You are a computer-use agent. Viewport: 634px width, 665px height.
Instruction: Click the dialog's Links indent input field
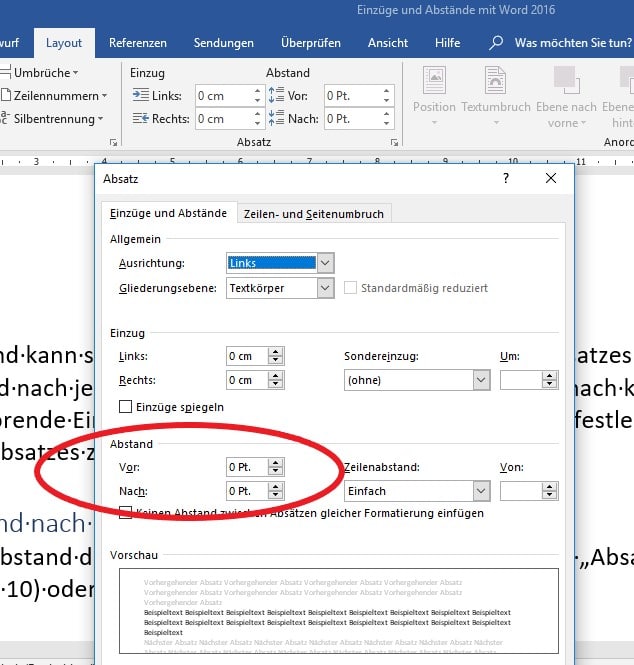(246, 356)
